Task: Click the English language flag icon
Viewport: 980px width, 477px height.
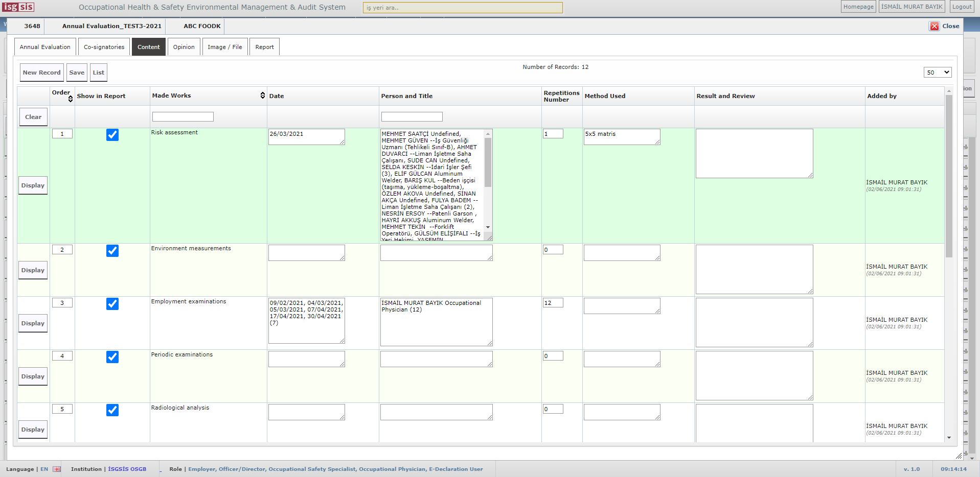Action: (x=57, y=469)
